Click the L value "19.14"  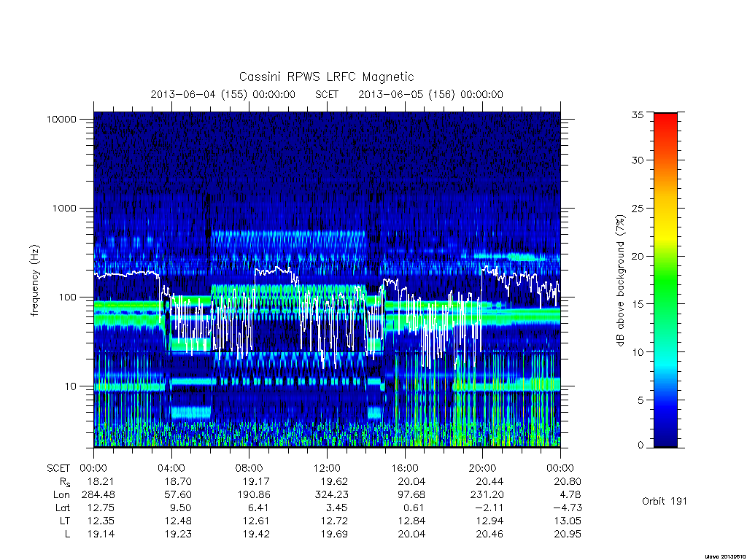(x=101, y=534)
